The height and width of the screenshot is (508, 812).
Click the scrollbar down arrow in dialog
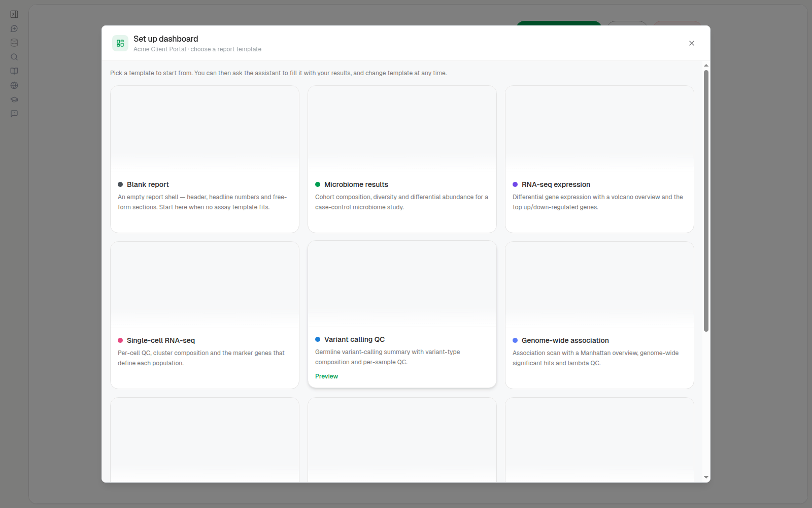coord(706,478)
